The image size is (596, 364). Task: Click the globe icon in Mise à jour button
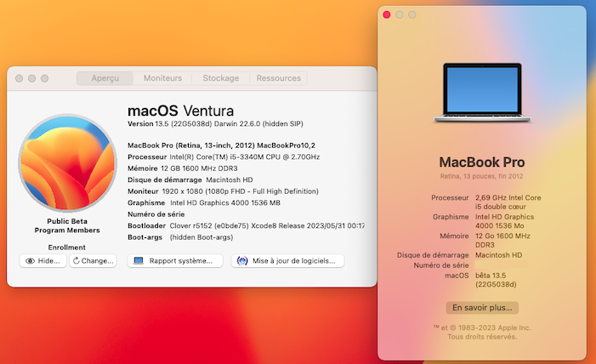(242, 260)
